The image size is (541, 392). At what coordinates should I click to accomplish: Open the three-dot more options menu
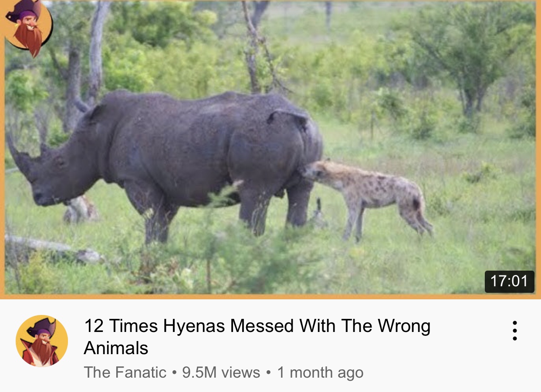[x=514, y=331]
